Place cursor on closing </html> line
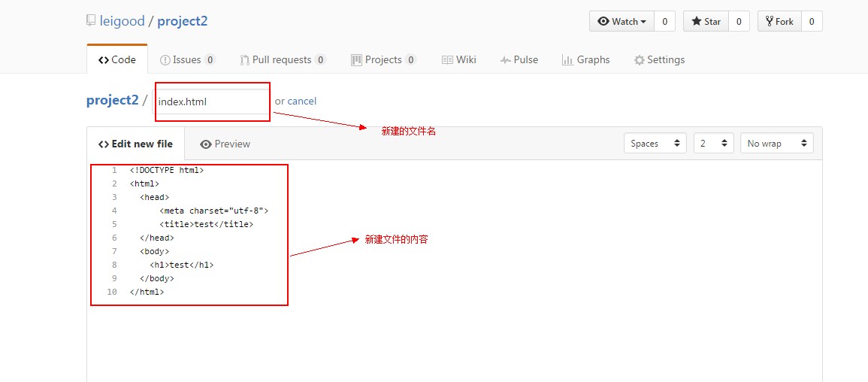Viewport: 868px width, 382px height. (147, 292)
